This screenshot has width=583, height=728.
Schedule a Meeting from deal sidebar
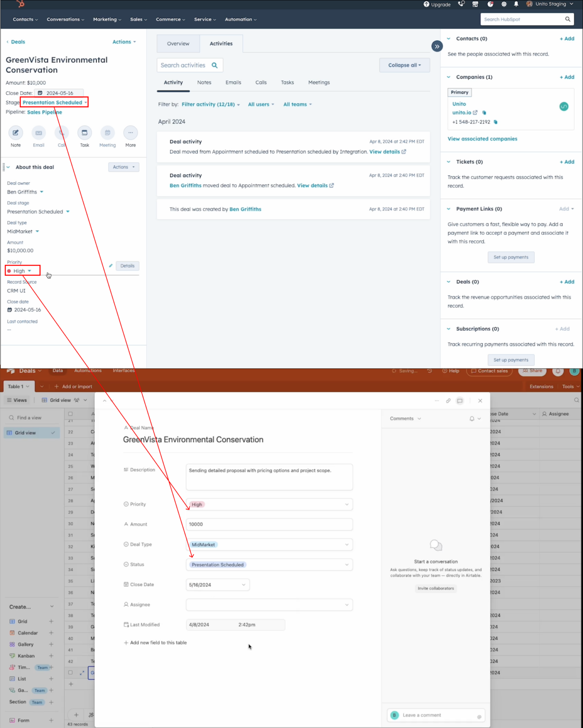[x=108, y=133]
